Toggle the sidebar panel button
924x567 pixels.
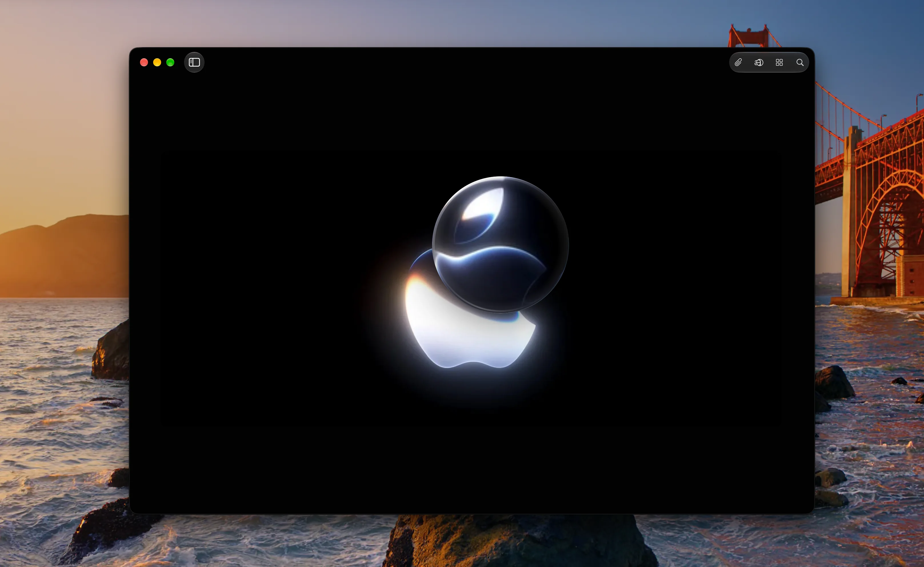click(x=194, y=62)
